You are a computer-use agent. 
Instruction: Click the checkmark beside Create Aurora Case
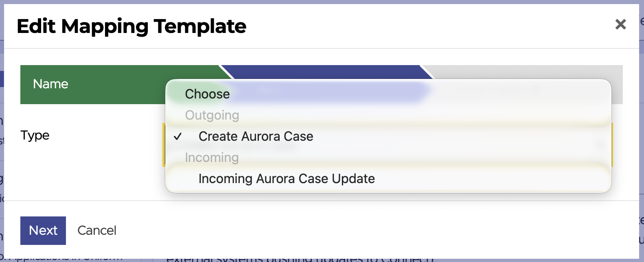[178, 137]
